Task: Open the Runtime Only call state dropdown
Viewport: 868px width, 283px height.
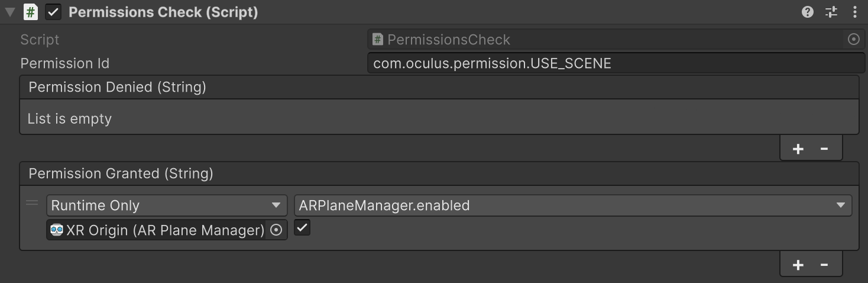Action: (166, 205)
